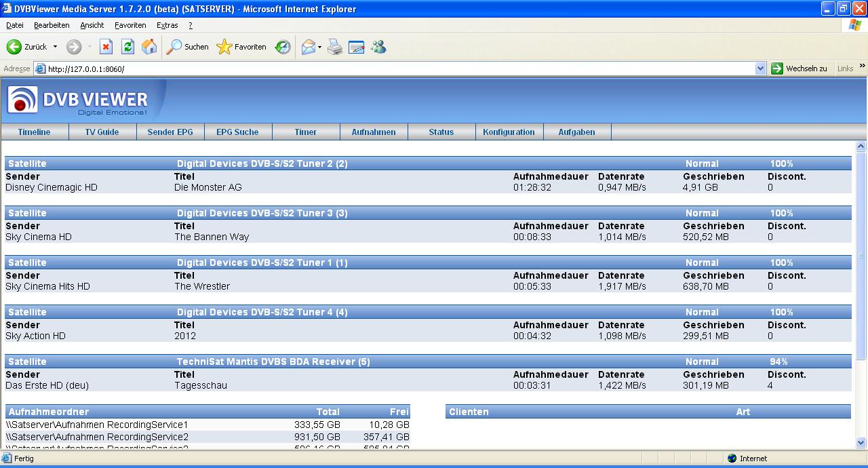868x468 pixels.
Task: Click the Sky Cinema HD sender
Action: [39, 237]
